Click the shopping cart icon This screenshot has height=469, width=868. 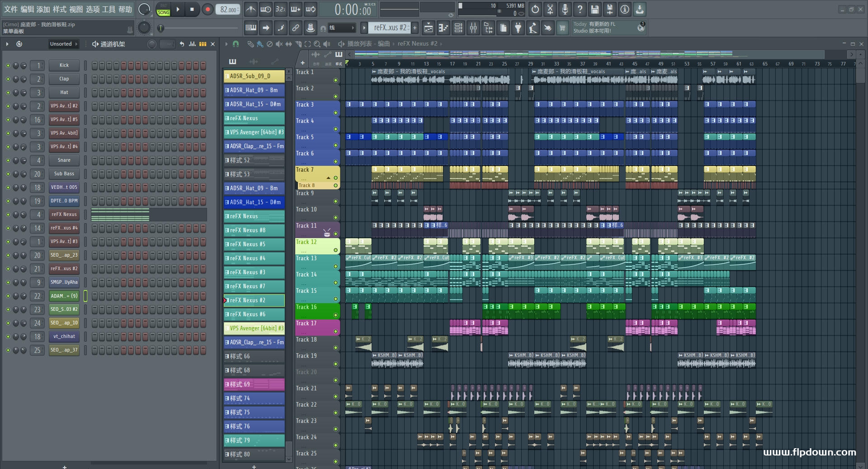[562, 28]
